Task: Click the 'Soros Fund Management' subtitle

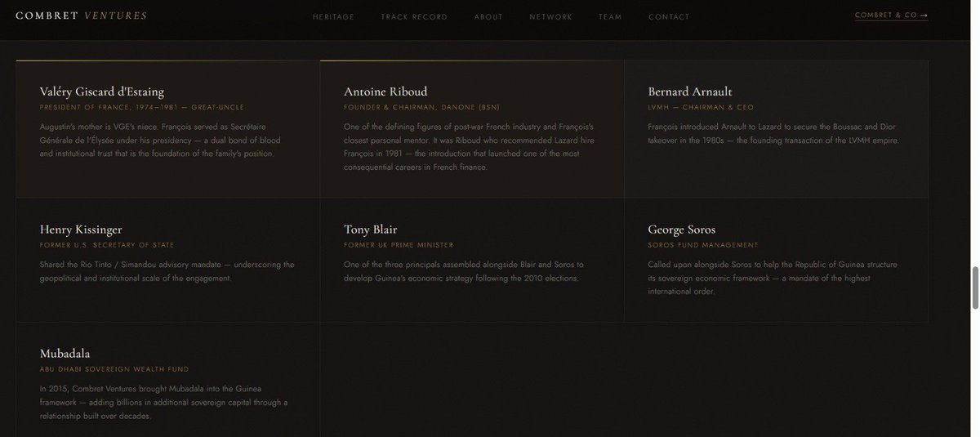Action: [703, 245]
